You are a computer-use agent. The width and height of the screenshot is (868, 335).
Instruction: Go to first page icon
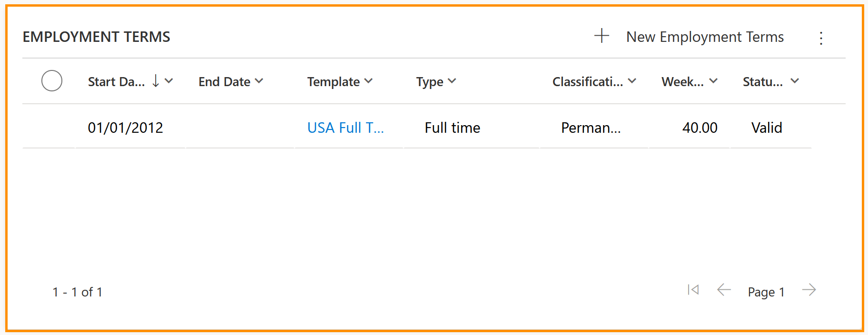(x=693, y=290)
